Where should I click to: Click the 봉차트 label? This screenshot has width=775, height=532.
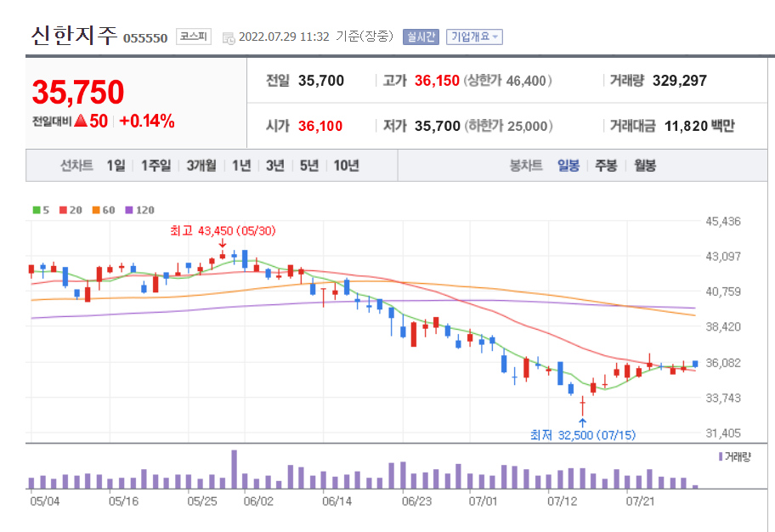pos(526,166)
